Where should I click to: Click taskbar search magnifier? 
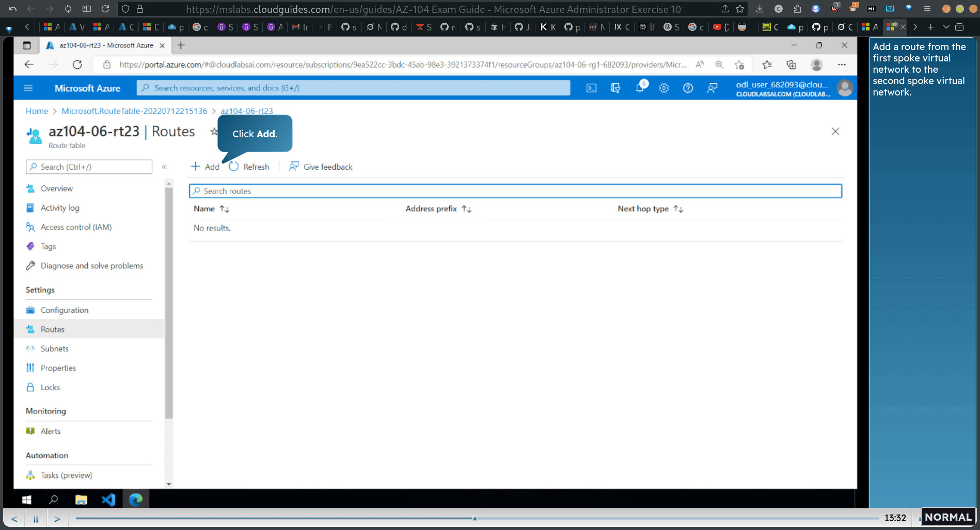(x=53, y=500)
